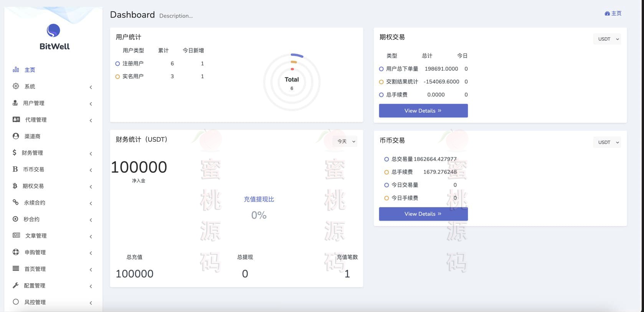Click the Total donut chart

[292, 82]
